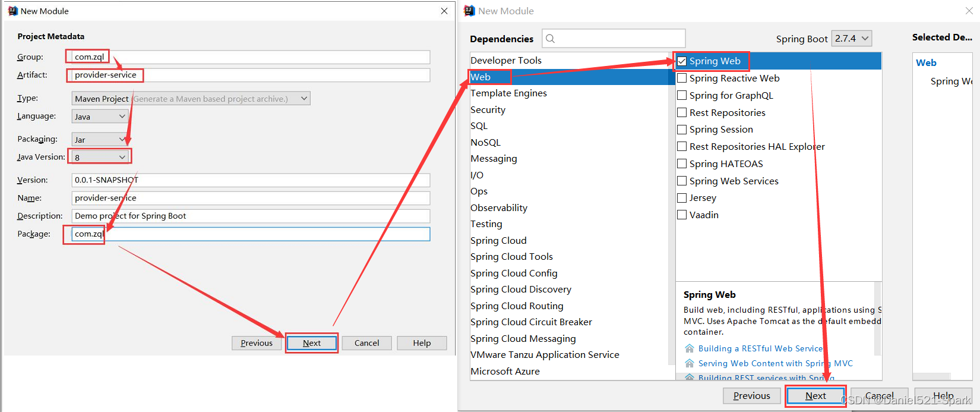
Task: Click home icon beside Building a RESTful Web Service
Action: [x=690, y=348]
